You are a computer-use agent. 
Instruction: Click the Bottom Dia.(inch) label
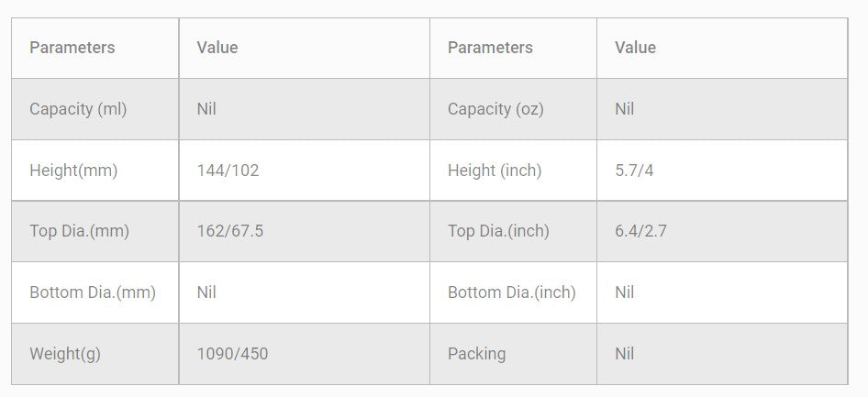pos(512,292)
